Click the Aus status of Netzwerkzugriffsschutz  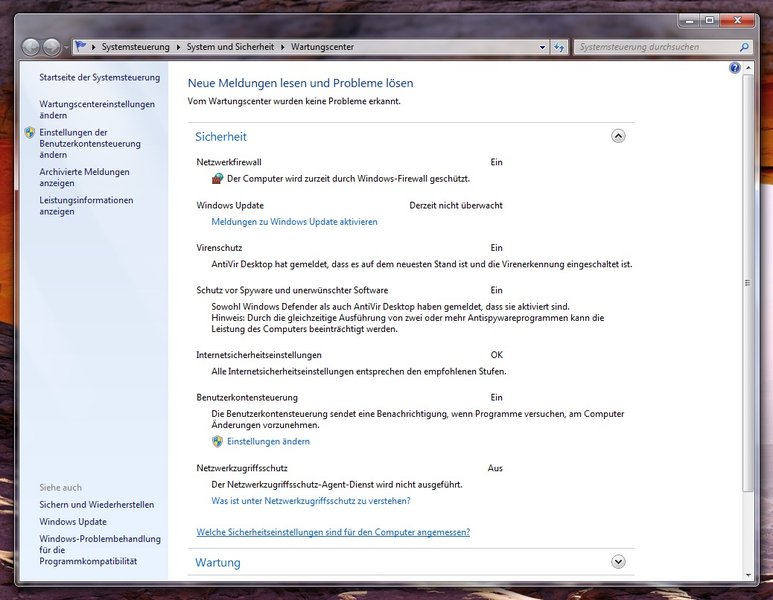coord(495,468)
